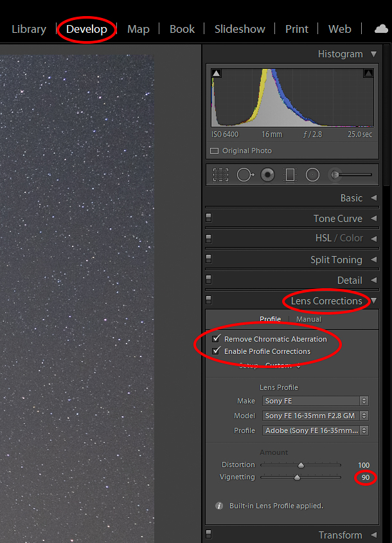
Task: Toggle the HSL / Color panel switch
Action: [209, 238]
